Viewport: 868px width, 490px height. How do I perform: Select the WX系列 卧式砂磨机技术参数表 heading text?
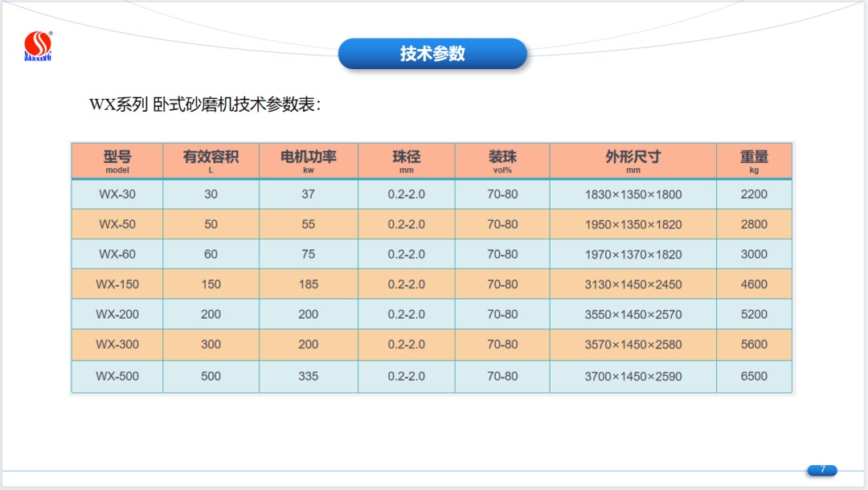(205, 104)
